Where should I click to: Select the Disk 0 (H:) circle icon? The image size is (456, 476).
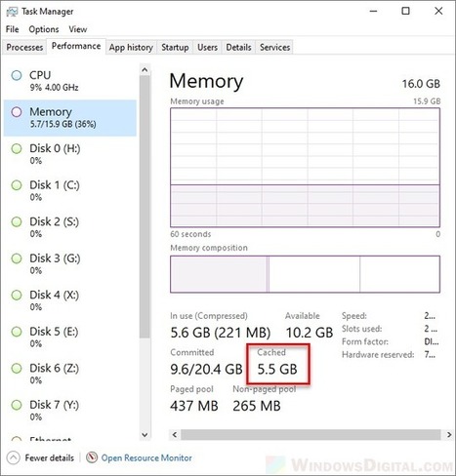pos(17,149)
